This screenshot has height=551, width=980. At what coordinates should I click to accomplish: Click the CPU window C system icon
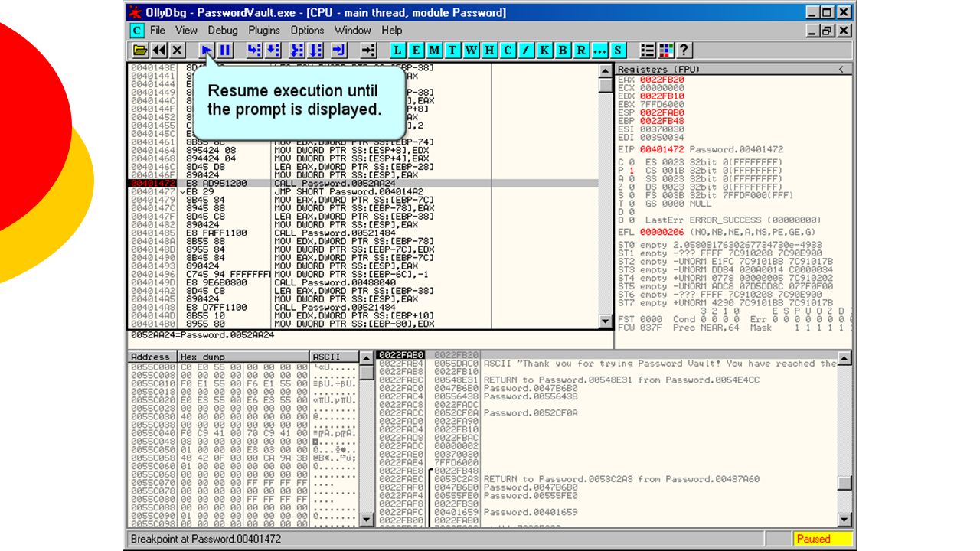[x=136, y=31]
